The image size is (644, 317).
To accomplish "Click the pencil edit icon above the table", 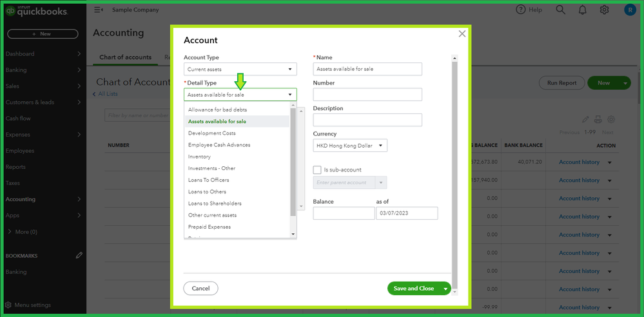I will [586, 119].
